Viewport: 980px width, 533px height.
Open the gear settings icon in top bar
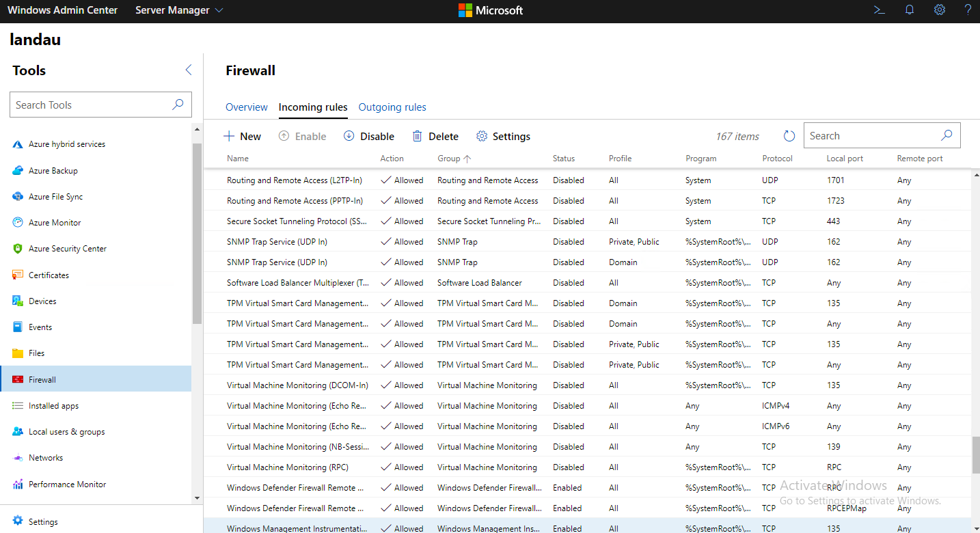tap(940, 10)
